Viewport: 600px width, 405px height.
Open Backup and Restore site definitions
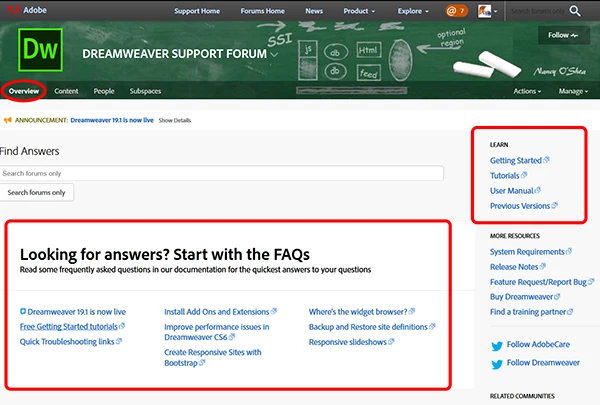point(368,327)
